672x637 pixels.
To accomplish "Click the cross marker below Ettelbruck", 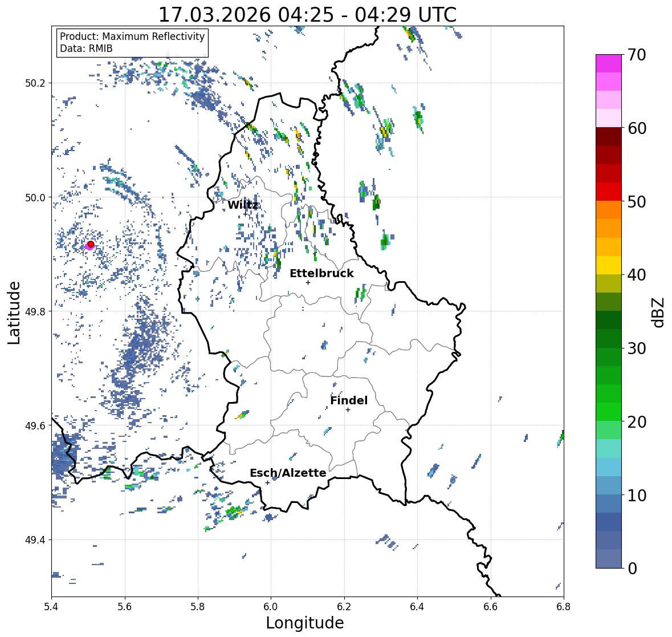I will click(x=308, y=282).
